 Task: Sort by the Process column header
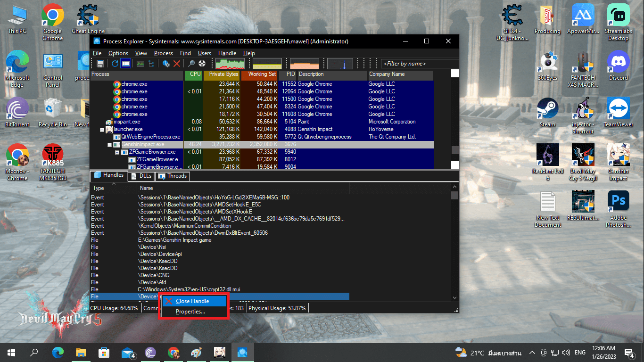pyautogui.click(x=137, y=74)
